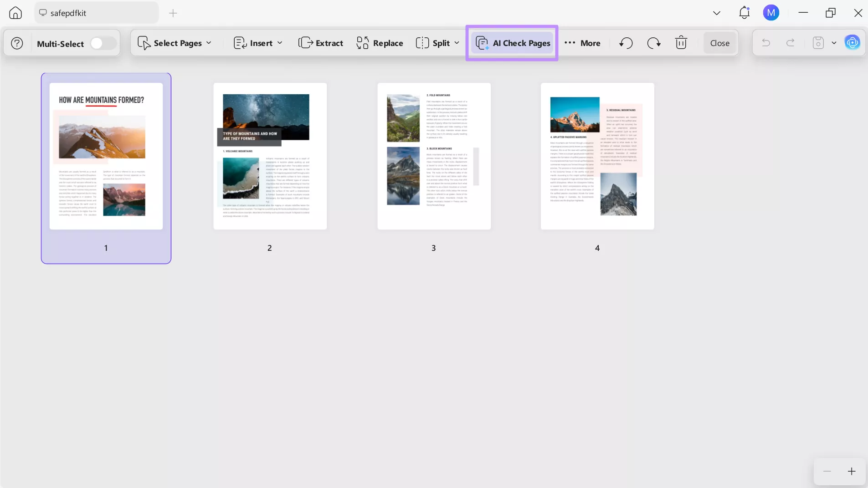Viewport: 868px width, 488px height.
Task: Run AI Check Pages
Action: (x=512, y=43)
